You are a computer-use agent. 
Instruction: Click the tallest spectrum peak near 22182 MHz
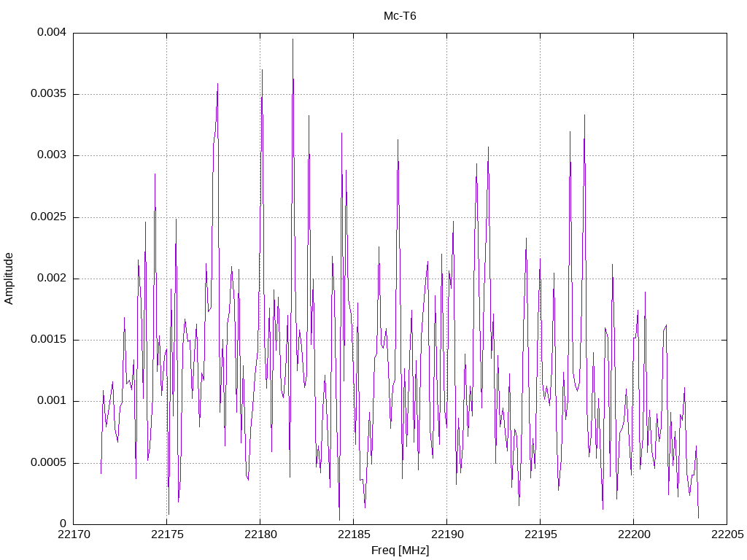pos(293,40)
